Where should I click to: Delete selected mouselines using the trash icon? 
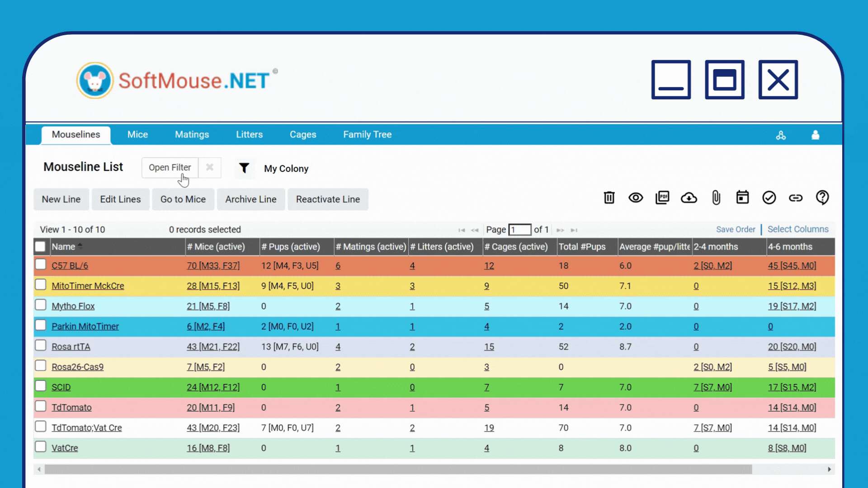(x=609, y=197)
